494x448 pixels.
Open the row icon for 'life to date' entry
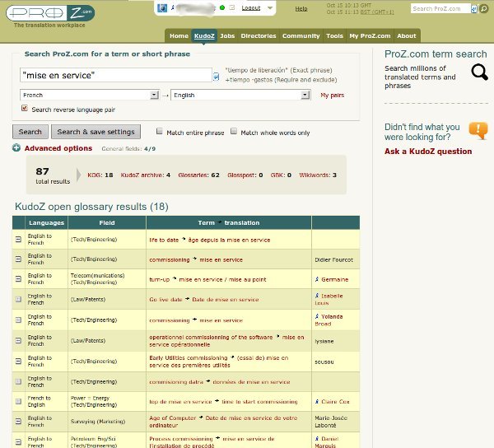point(19,240)
